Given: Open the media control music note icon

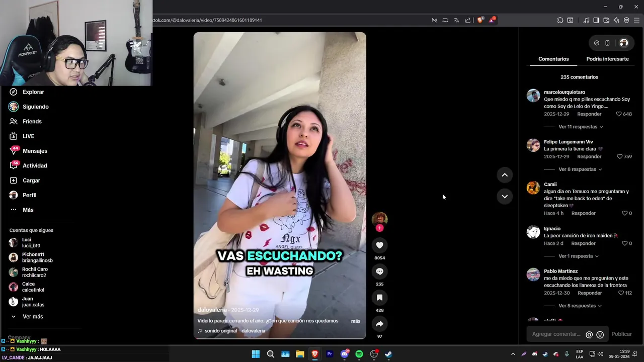Looking at the screenshot, I should tap(586, 20).
